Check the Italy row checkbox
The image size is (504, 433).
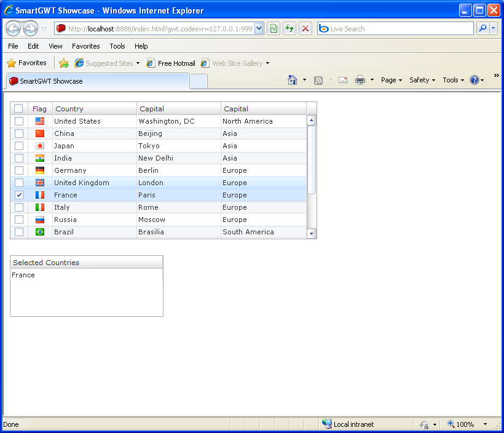19,207
